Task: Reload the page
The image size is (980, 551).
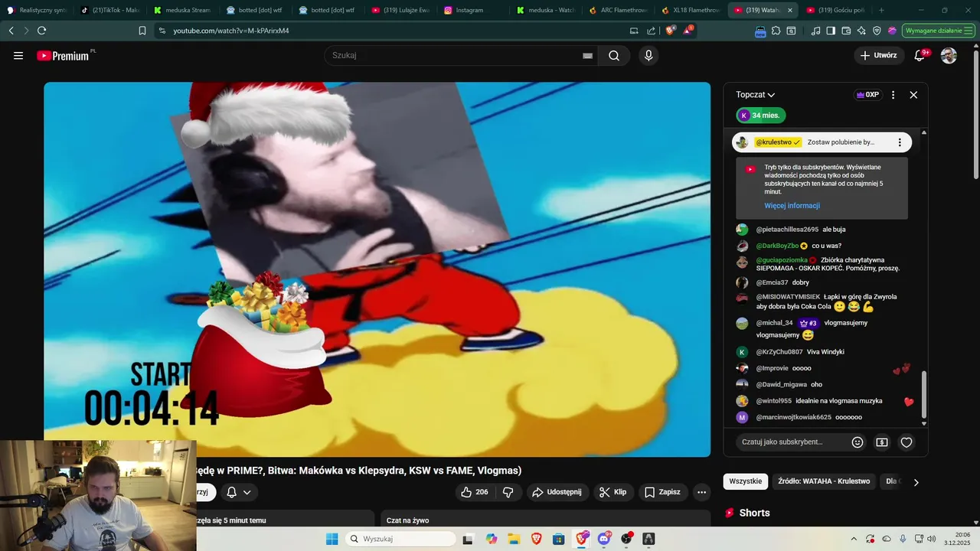Action: pyautogui.click(x=41, y=31)
